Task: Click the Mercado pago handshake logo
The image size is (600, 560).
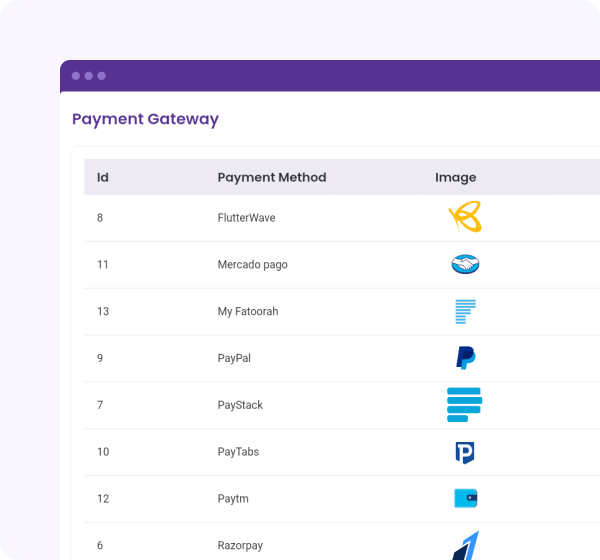Action: pyautogui.click(x=465, y=265)
